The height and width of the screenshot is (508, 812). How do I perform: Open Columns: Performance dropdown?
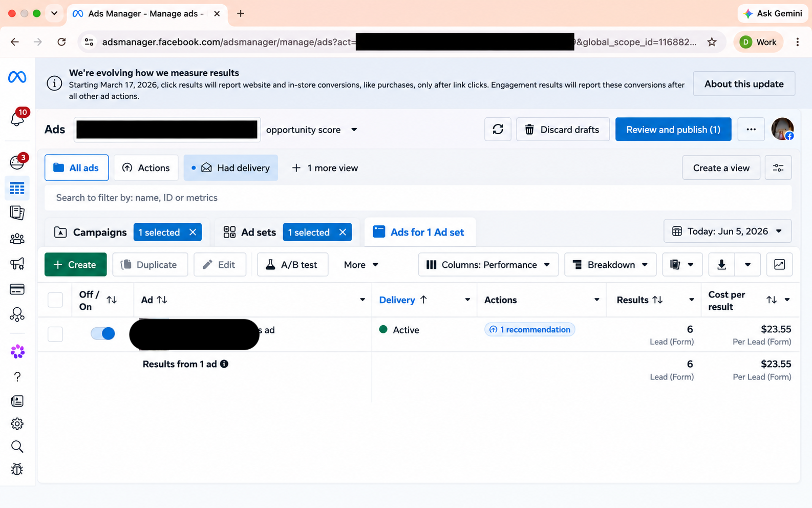tap(488, 264)
